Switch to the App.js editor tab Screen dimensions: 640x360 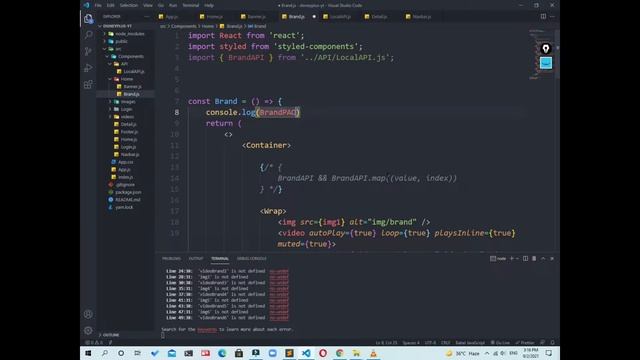point(172,17)
